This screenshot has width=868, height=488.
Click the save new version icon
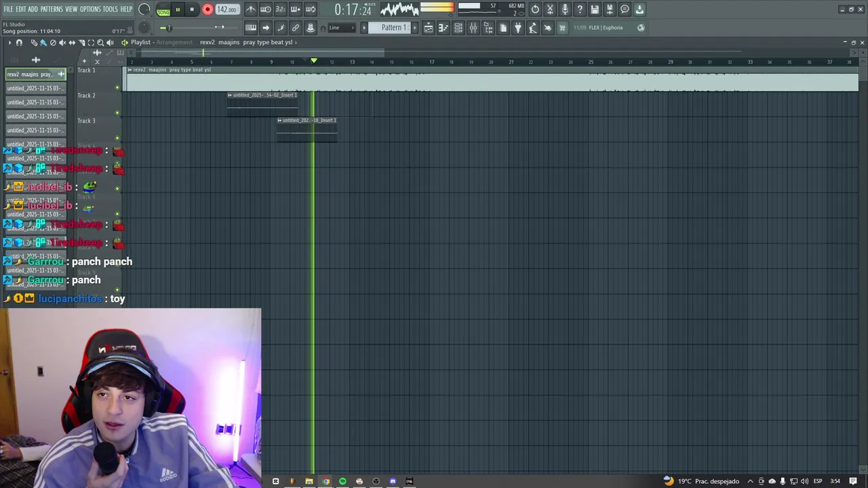(x=610, y=9)
